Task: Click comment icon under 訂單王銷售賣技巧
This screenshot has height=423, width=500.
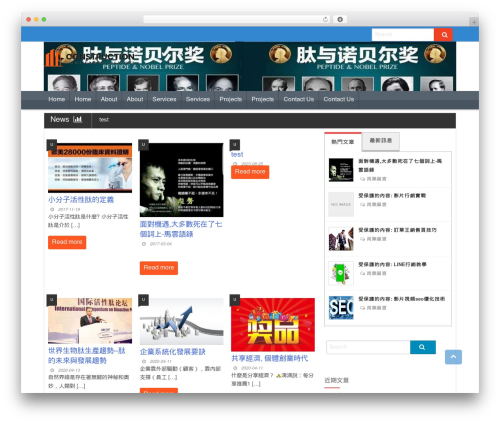Action: [362, 239]
